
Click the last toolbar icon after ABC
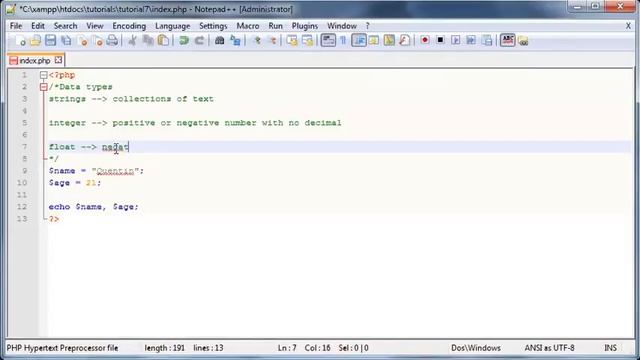pyautogui.click(x=523, y=40)
